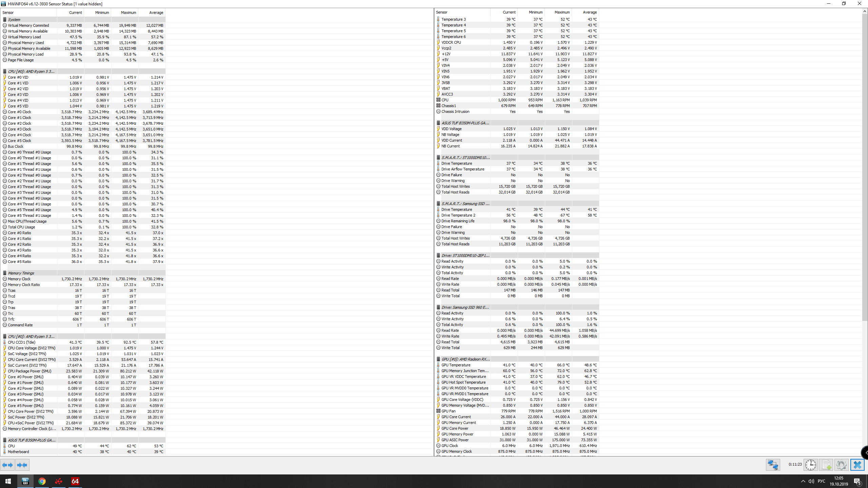Click the Average column header in right panel
Viewport: 868px width, 488px height.
[x=590, y=12]
